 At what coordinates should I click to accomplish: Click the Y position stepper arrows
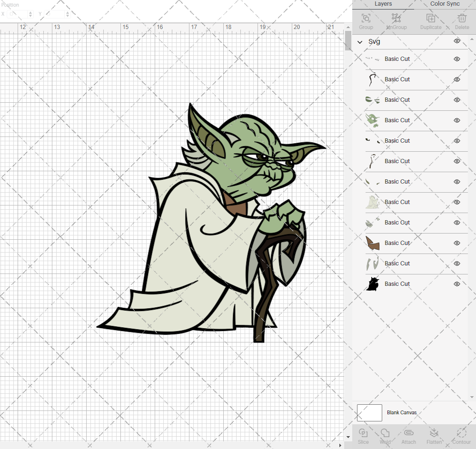tap(68, 14)
